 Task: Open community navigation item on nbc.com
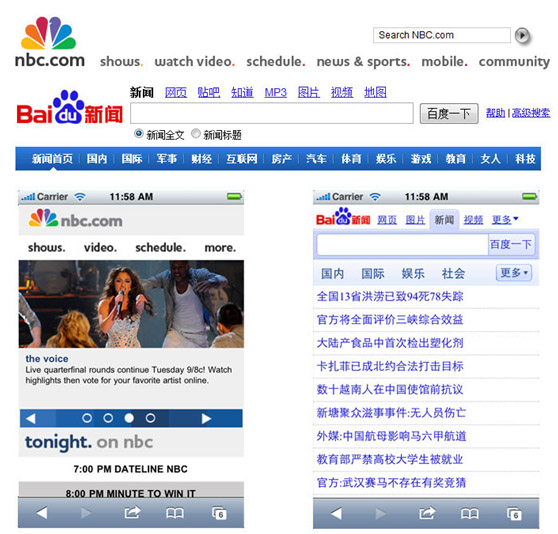(514, 62)
